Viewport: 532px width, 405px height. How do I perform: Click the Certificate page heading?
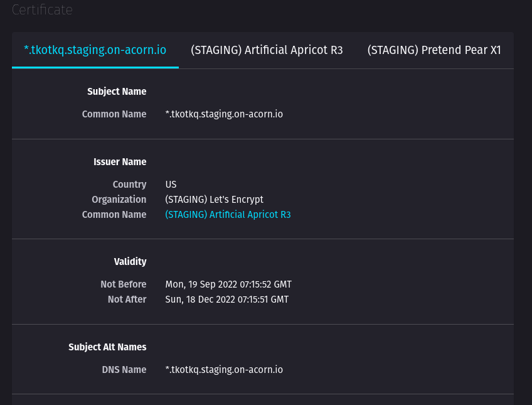click(x=42, y=10)
